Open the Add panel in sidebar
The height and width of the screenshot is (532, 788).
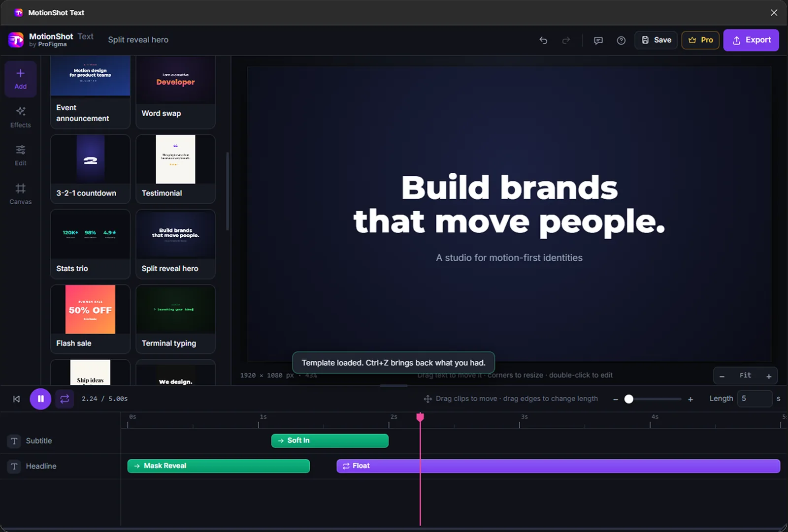point(20,79)
